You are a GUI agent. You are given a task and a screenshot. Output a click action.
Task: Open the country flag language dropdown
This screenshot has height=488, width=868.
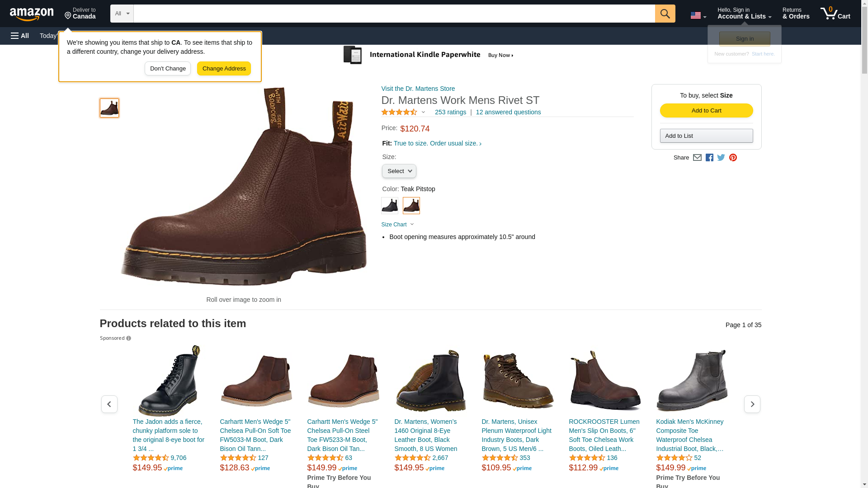[698, 15]
